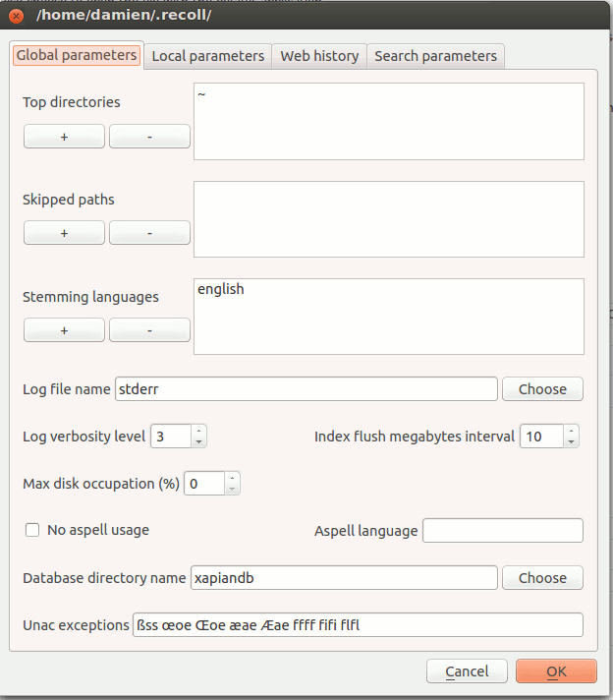Confirm settings with the OK button
Screen dimensions: 613x700
pyautogui.click(x=556, y=671)
